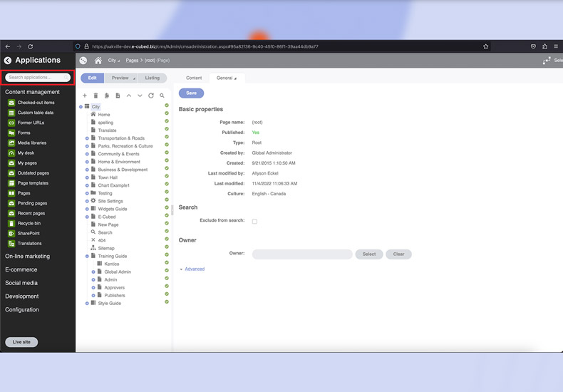
Task: Click the search magnifier in tree toolbar
Action: pos(162,96)
